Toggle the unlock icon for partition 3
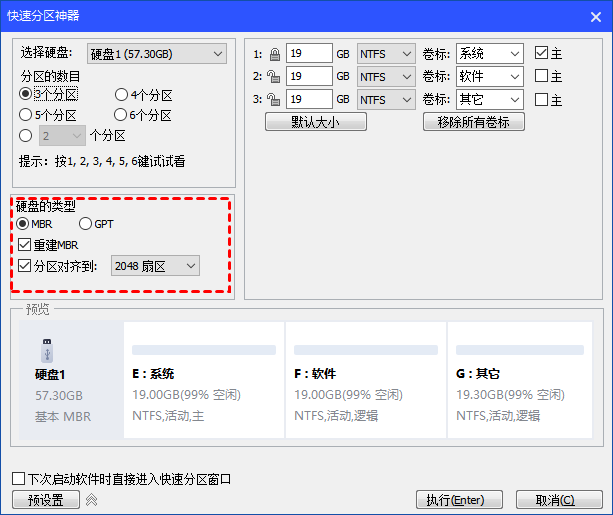This screenshot has height=515, width=613. [274, 100]
